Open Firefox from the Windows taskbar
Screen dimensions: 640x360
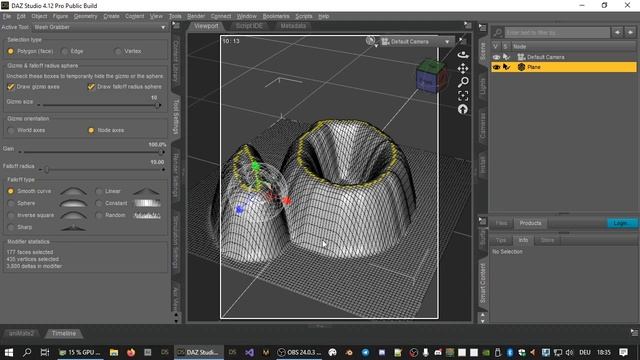[131, 352]
